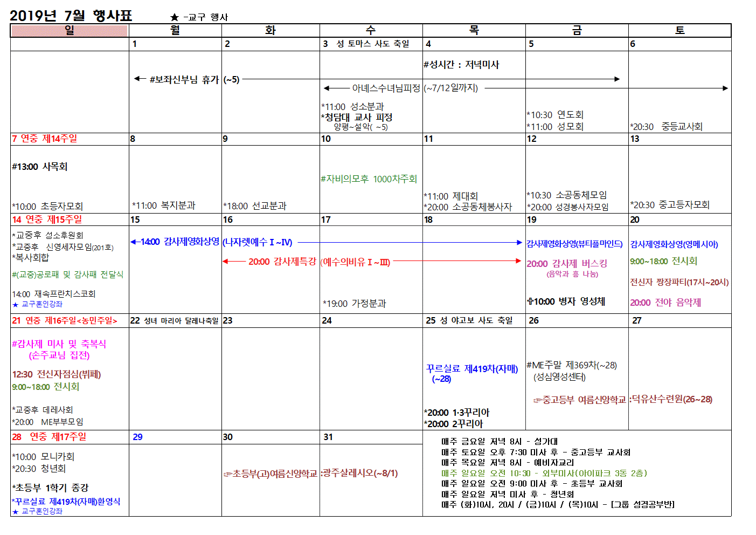Click '3 성 토마스 사도 축일' date cell
The image size is (756, 535).
click(x=371, y=44)
